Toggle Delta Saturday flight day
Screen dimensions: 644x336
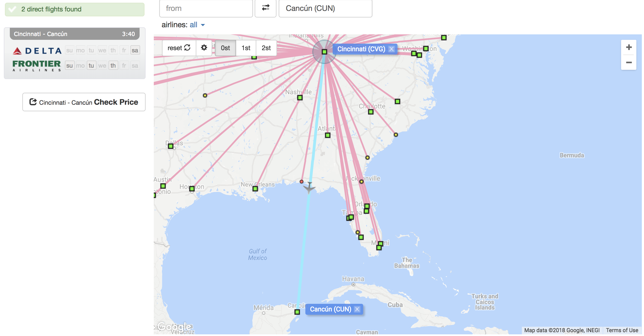[135, 50]
